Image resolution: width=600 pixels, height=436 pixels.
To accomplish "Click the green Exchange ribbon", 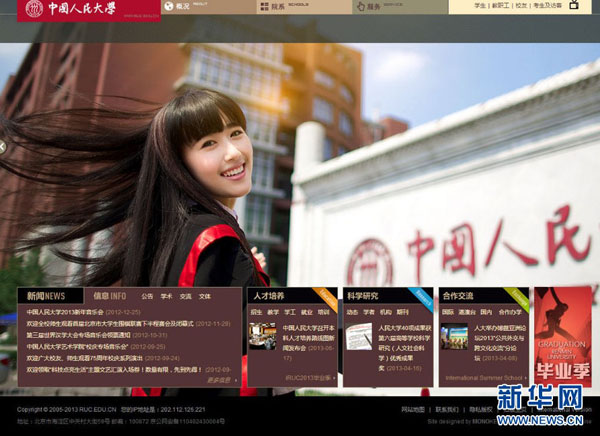I will point(517,300).
